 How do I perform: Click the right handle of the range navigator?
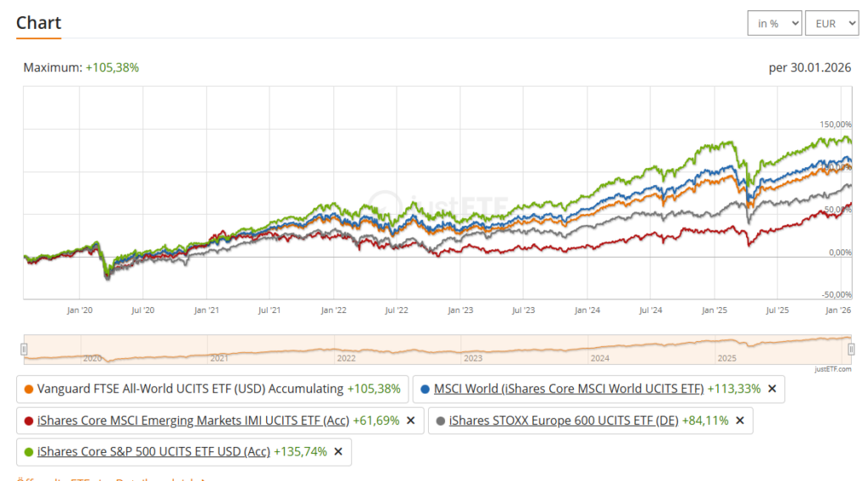tap(851, 349)
